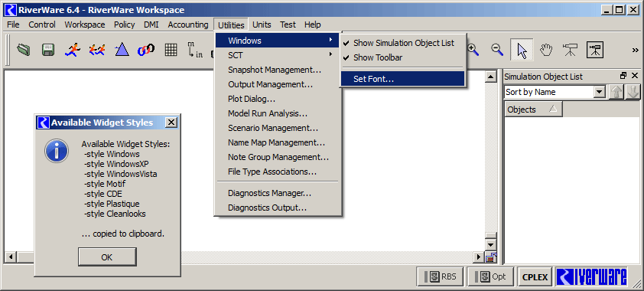
Task: Open the File menu
Action: 13,25
